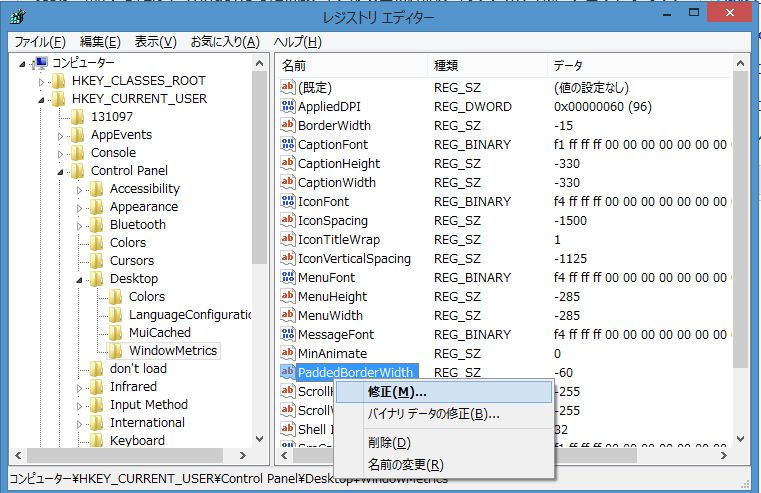Click the icon beside MinAnimate value
Image resolution: width=761 pixels, height=493 pixels.
tap(288, 354)
